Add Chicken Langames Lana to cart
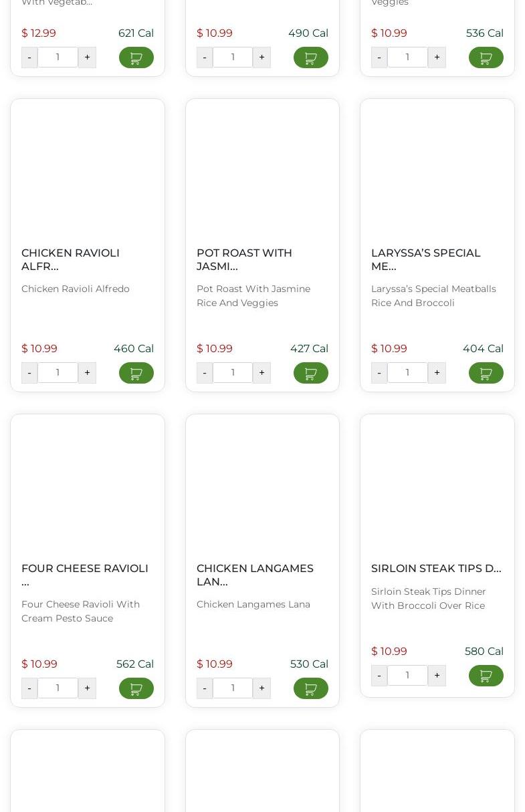The height and width of the screenshot is (812, 525). 310,688
